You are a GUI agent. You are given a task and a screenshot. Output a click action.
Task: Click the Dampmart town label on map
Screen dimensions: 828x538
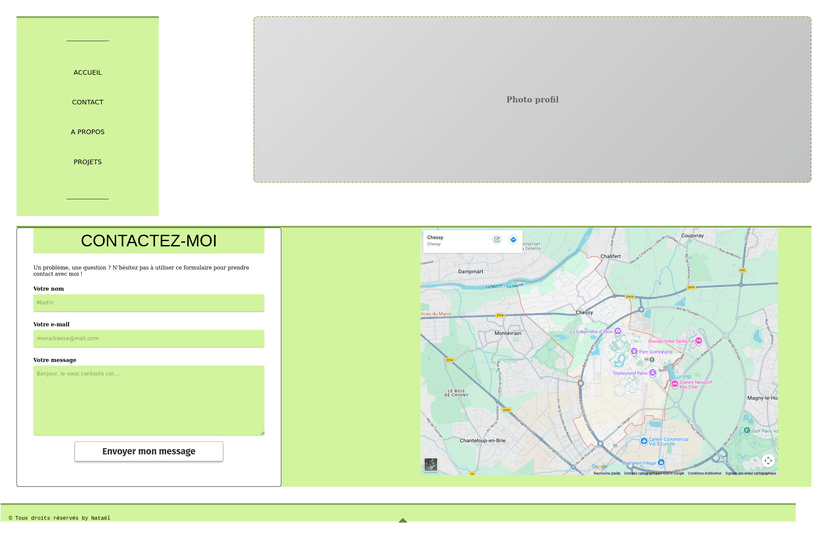471,271
